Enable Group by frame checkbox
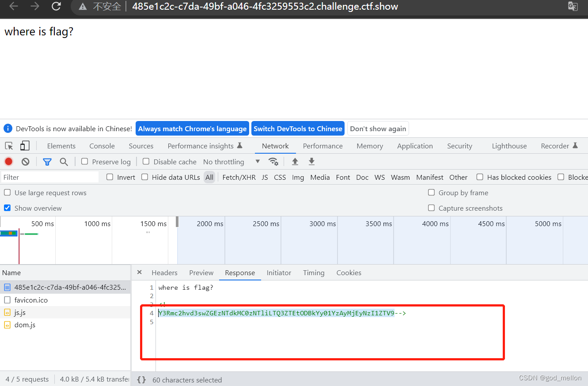 [x=432, y=193]
